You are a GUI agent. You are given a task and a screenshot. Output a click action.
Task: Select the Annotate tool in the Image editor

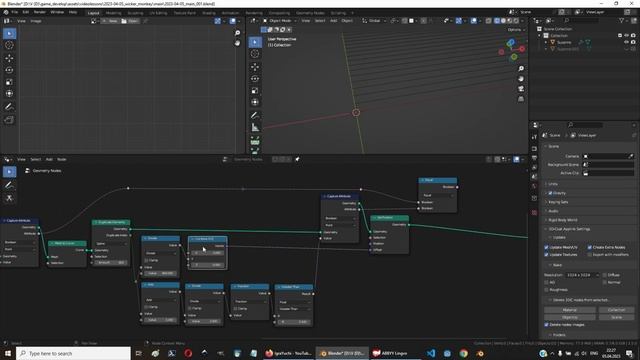pyautogui.click(x=9, y=107)
